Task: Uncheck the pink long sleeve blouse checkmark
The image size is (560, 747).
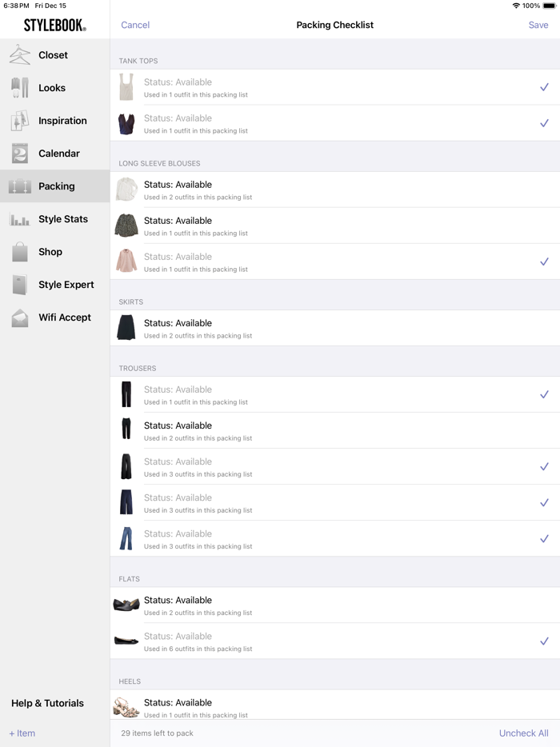Action: 544,262
